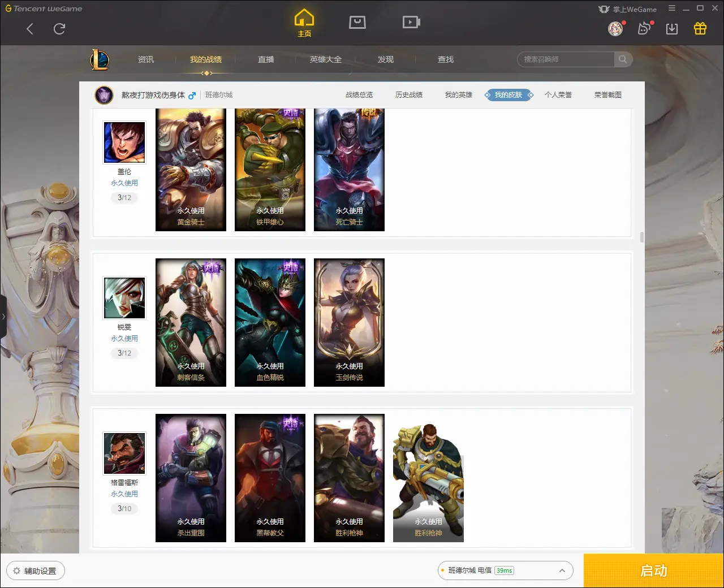Click the search magnifier icon
This screenshot has height=588, width=724.
tap(623, 59)
